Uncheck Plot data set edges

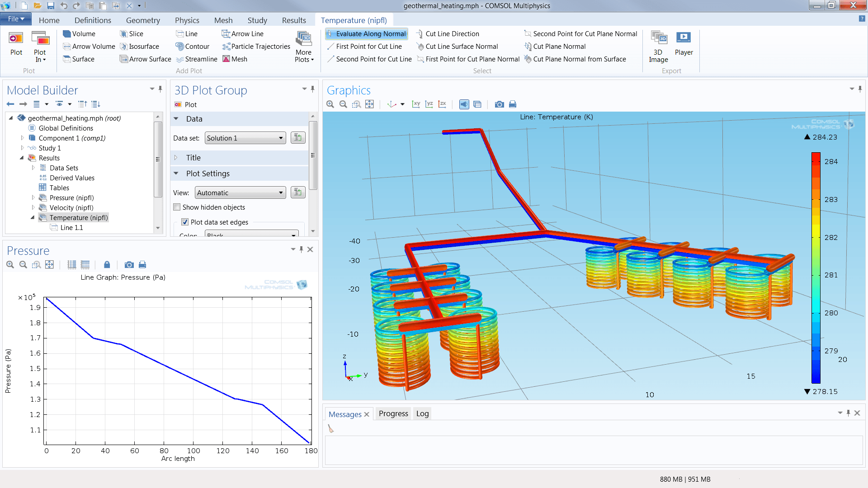(x=185, y=222)
